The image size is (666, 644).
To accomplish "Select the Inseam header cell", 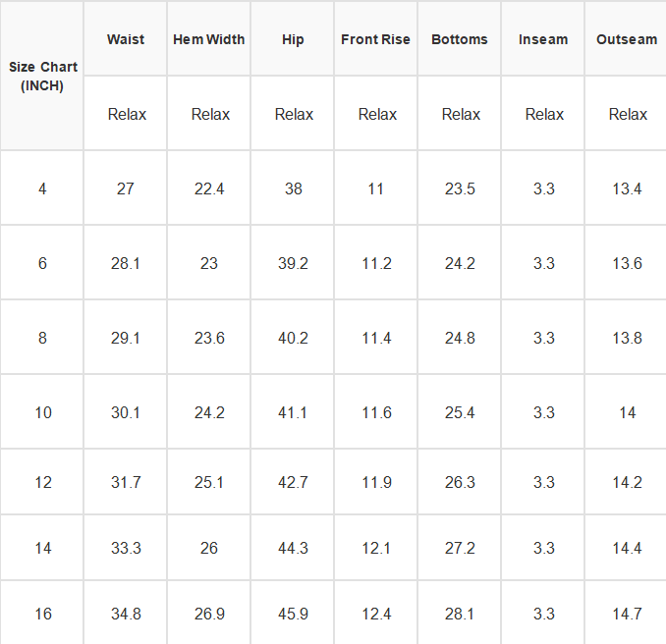I will point(543,39).
